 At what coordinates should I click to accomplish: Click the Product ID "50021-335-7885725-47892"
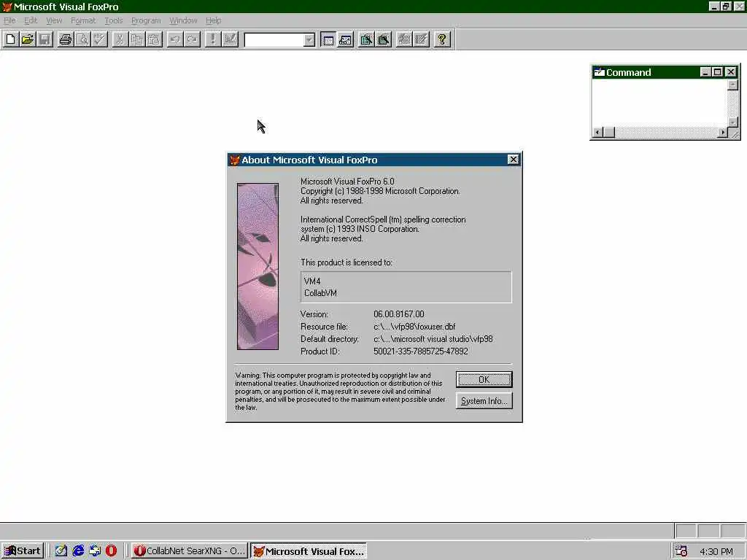pyautogui.click(x=421, y=351)
